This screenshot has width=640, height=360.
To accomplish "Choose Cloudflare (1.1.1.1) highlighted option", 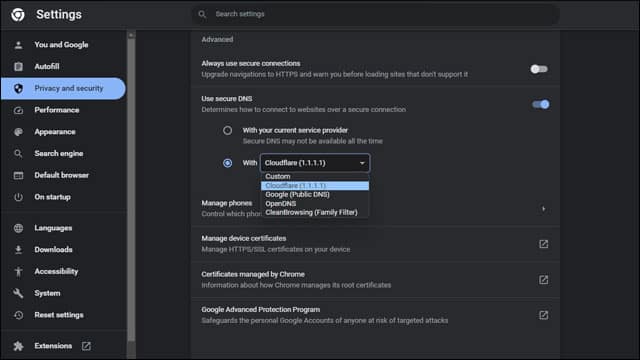I will point(315,186).
